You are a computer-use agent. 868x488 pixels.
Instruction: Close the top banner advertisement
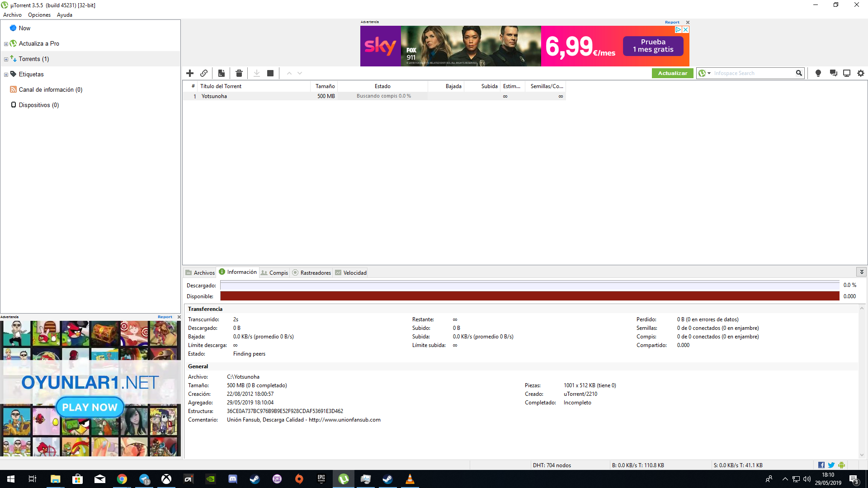point(688,22)
